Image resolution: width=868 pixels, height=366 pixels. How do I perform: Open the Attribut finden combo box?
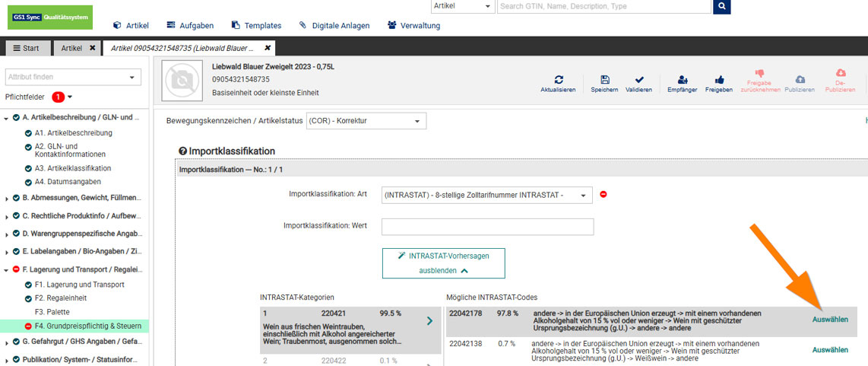point(73,77)
